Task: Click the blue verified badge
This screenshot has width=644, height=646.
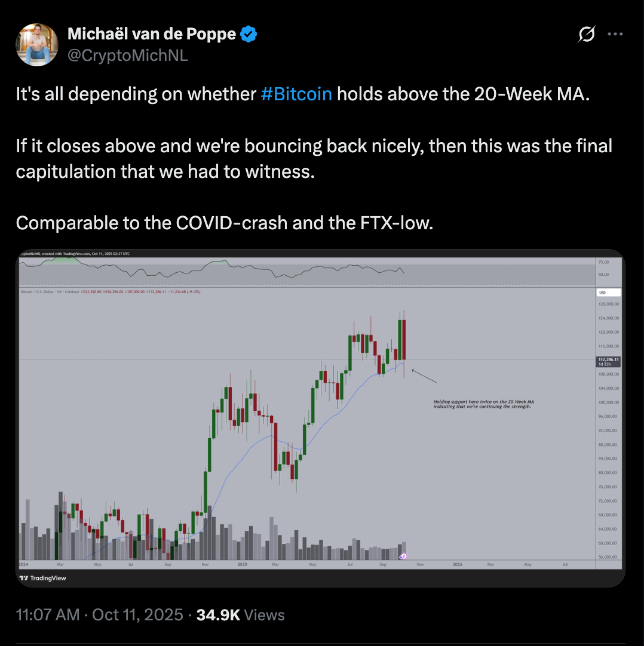Action: 249,35
